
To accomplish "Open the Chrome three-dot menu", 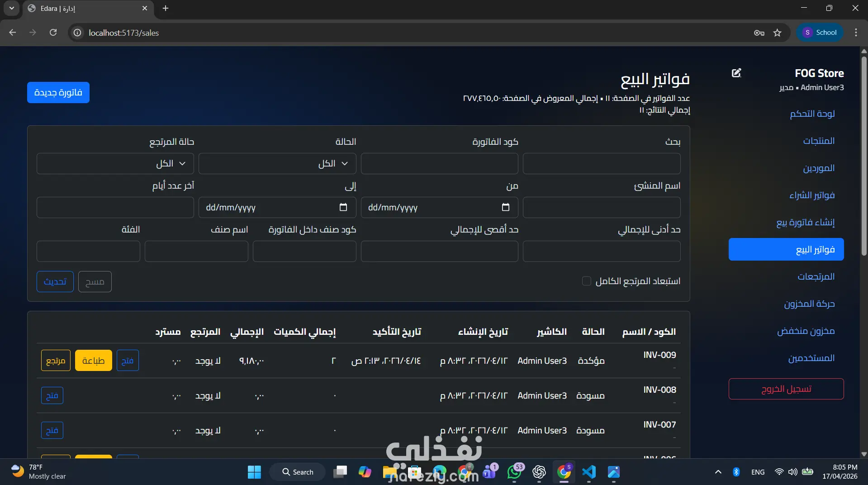I will (856, 33).
